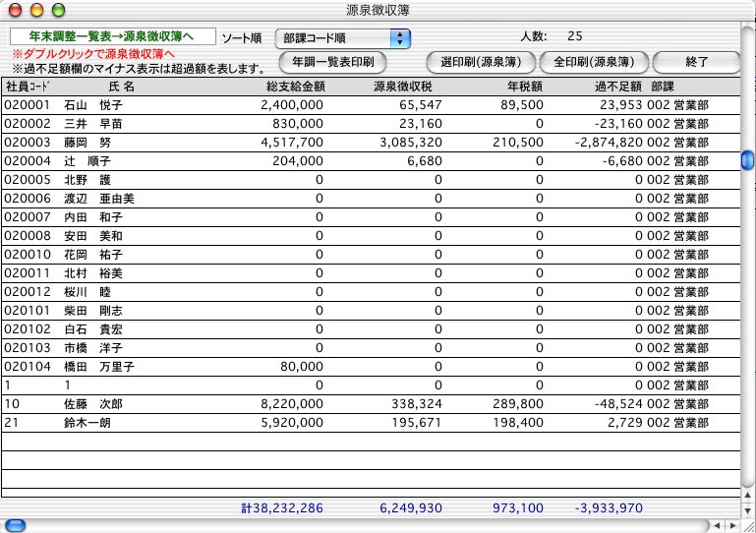Click the value 2,729

point(625,423)
